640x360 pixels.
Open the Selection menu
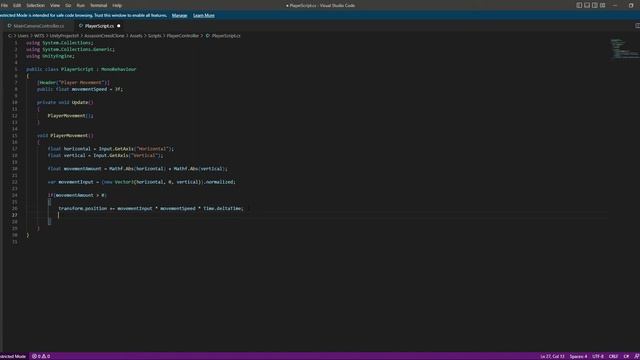point(36,5)
